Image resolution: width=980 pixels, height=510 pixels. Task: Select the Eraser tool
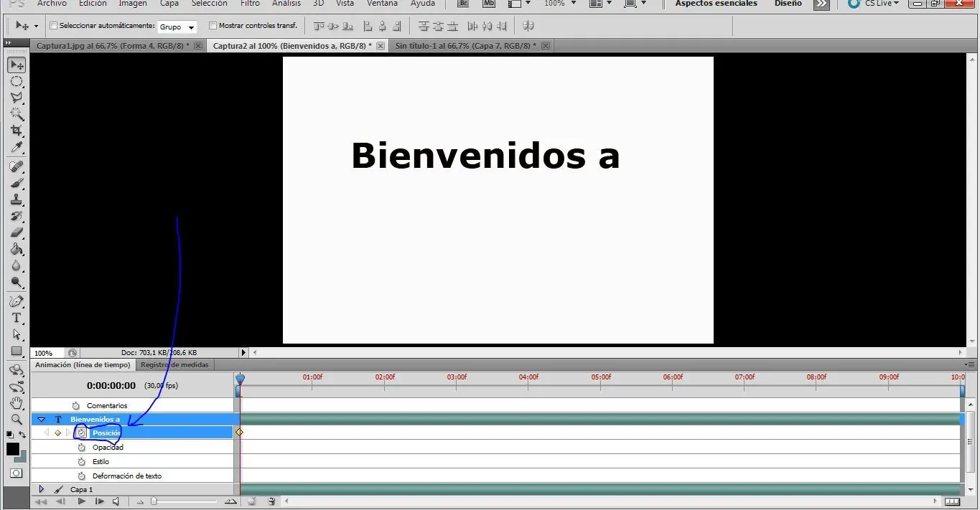click(x=16, y=232)
